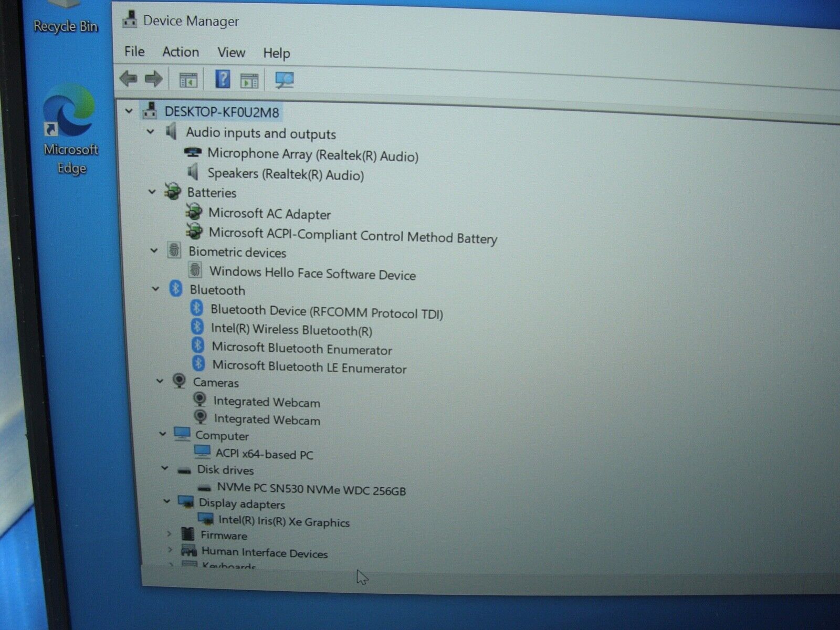
Task: Open the Help menu
Action: tap(277, 53)
